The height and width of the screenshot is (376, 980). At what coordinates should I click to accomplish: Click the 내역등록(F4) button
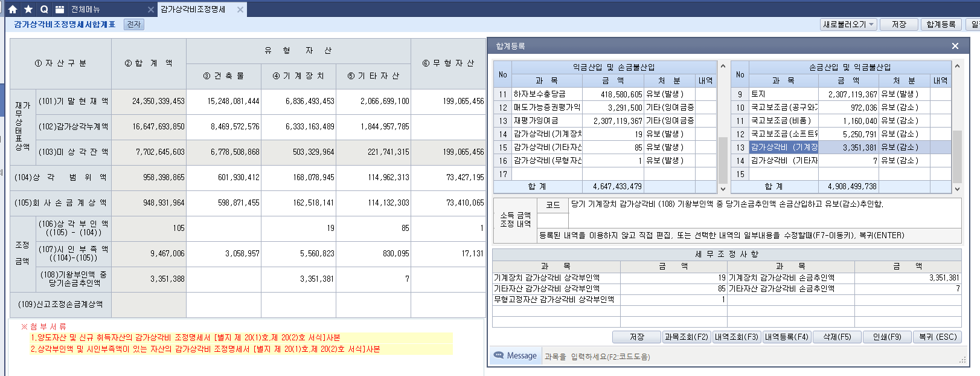786,337
